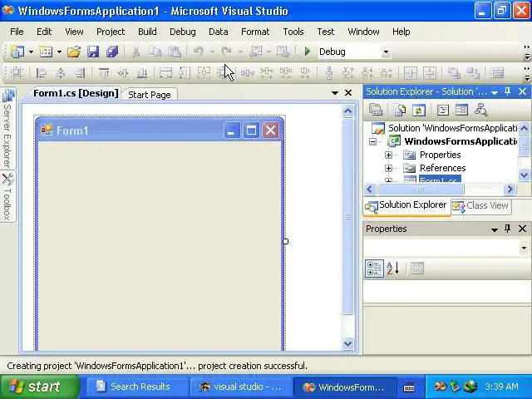Open the Build menu
Screen dimensions: 532x399
(x=147, y=32)
